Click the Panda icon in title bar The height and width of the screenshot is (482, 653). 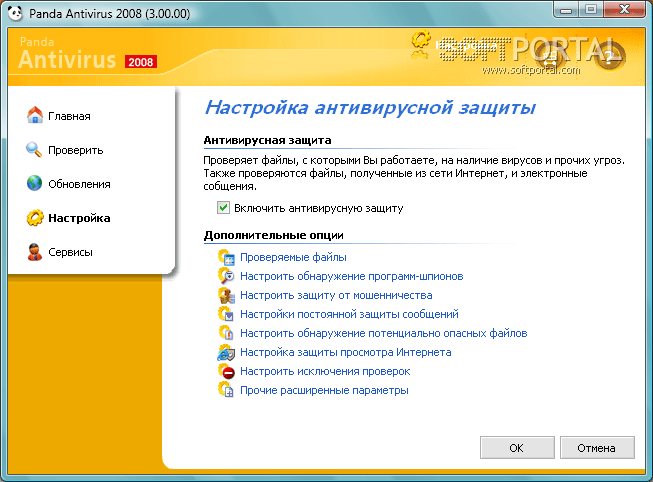click(15, 13)
